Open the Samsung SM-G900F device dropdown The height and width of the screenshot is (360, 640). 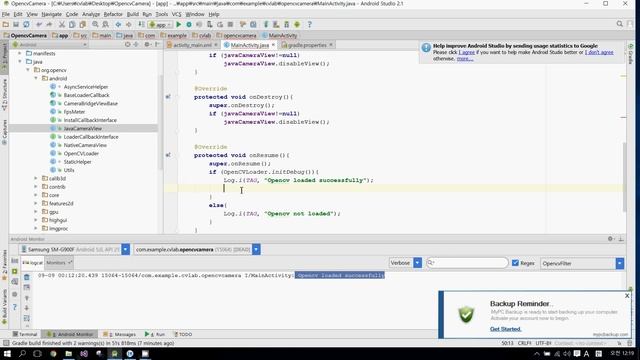125,249
